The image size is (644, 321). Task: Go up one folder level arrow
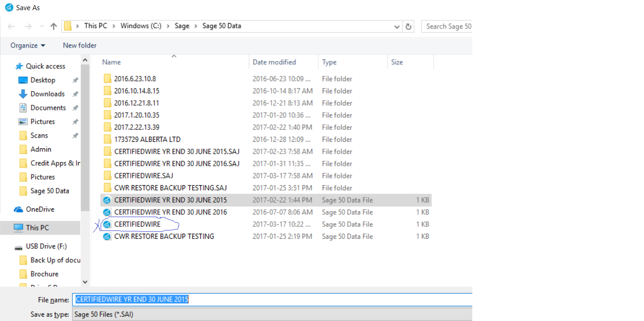pos(54,27)
